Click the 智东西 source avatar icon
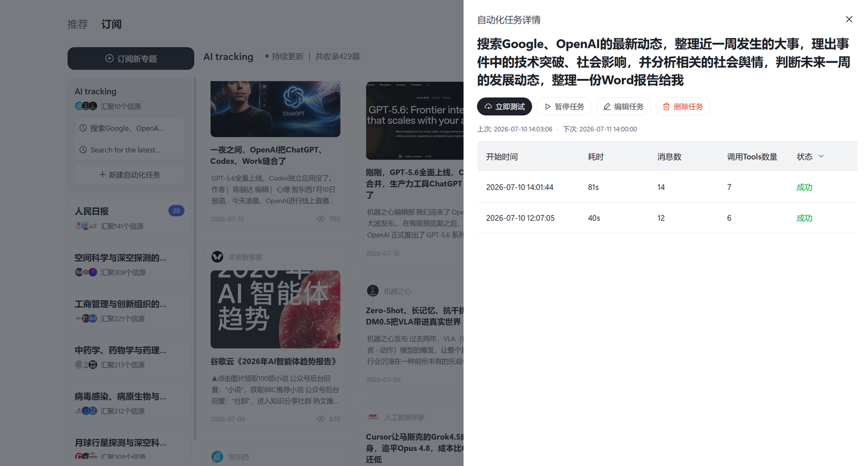 pos(217,457)
